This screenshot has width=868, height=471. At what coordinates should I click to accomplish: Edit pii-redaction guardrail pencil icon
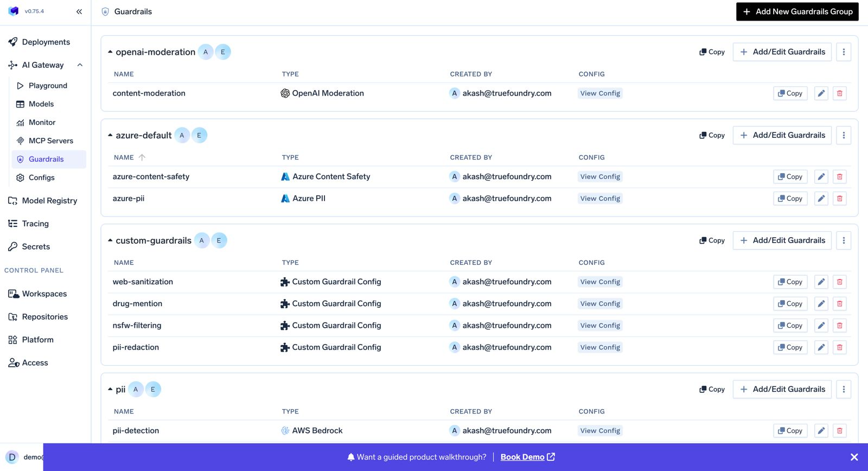(821, 347)
